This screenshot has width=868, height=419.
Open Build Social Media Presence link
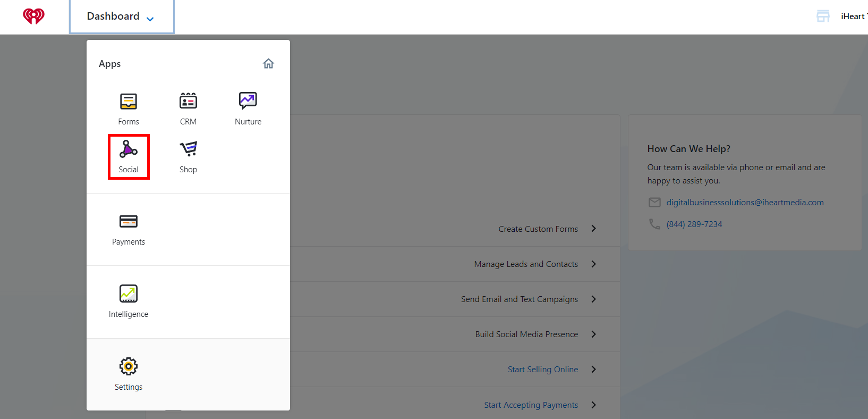(526, 334)
